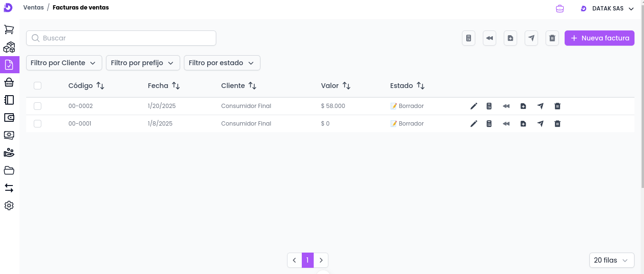Click the calculator icon in invoice 00-0001 row
Viewport: 644px width, 274px height.
point(489,124)
